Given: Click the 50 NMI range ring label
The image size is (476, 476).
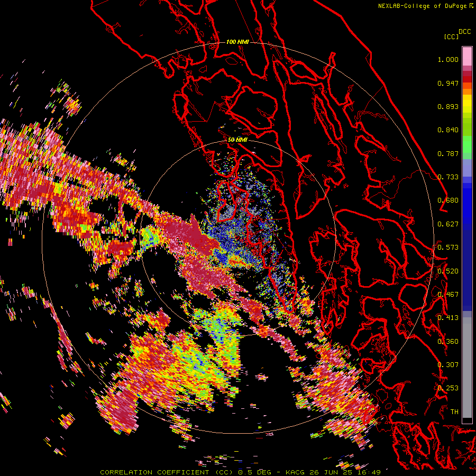Looking at the screenshot, I should coord(237,140).
